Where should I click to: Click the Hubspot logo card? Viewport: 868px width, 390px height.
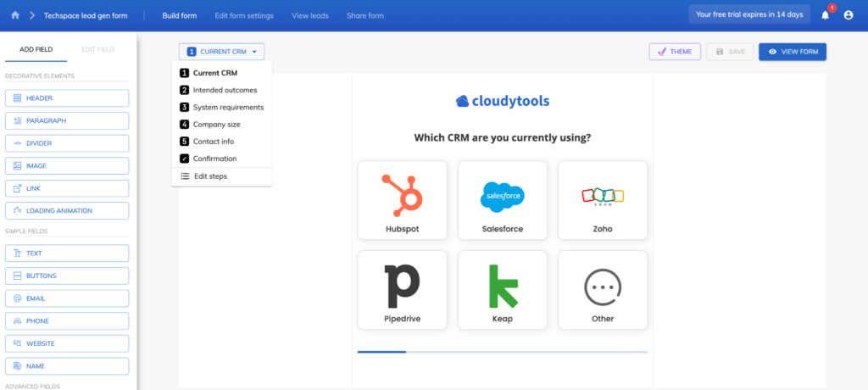pyautogui.click(x=403, y=200)
